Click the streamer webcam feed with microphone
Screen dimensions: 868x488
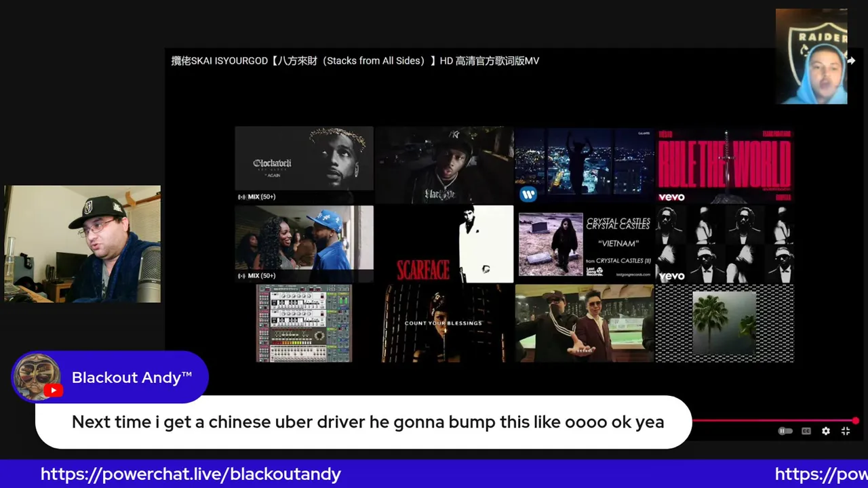tap(82, 244)
